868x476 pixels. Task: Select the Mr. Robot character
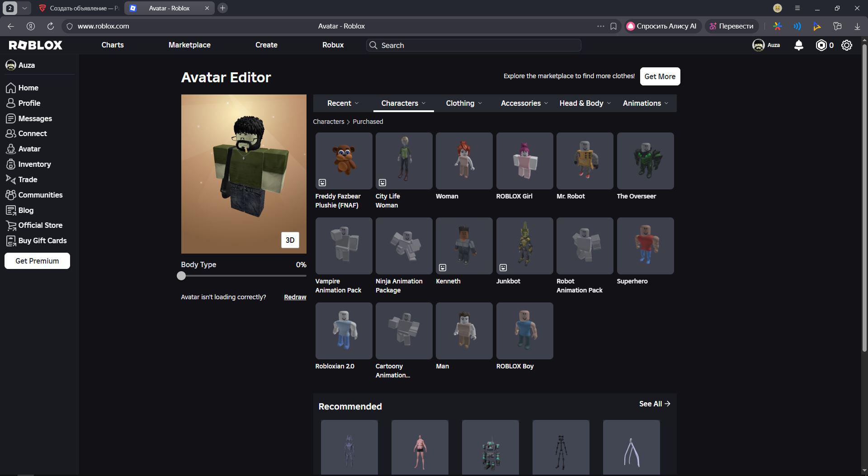point(585,161)
